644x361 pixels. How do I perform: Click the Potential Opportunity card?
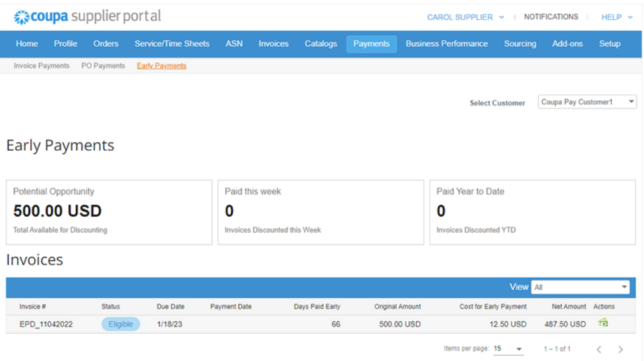[109, 212]
